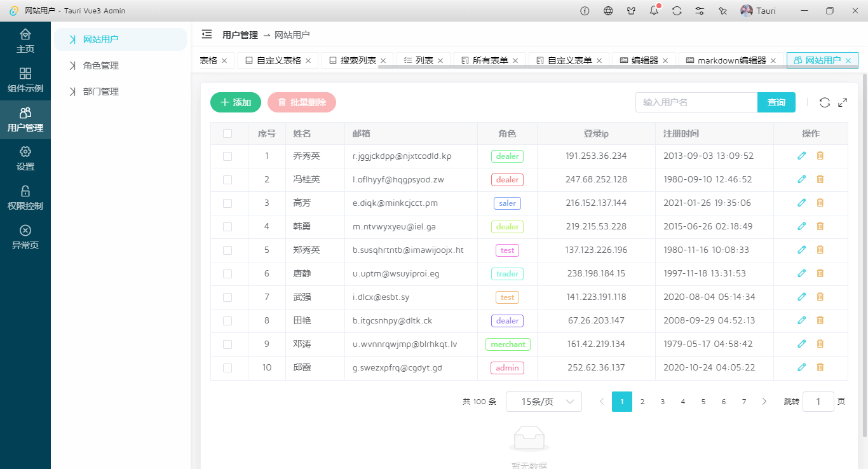The image size is (868, 469).
Task: Open the notifications bell
Action: [x=654, y=11]
